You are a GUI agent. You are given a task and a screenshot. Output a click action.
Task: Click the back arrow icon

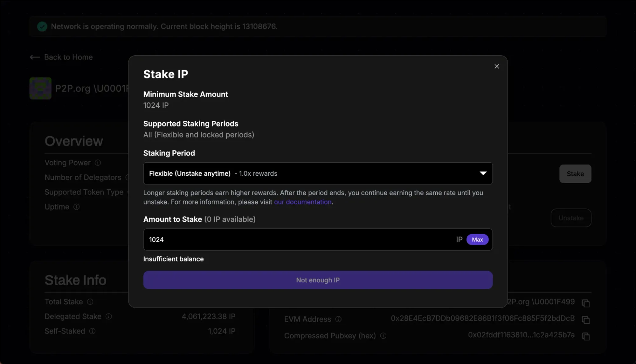click(35, 57)
